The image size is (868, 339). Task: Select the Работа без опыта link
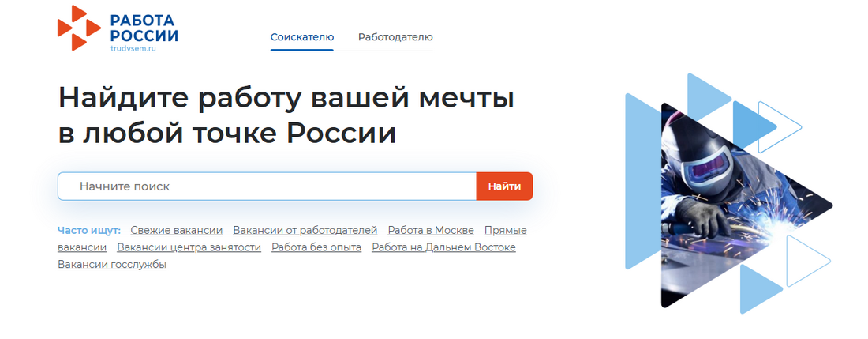[316, 247]
